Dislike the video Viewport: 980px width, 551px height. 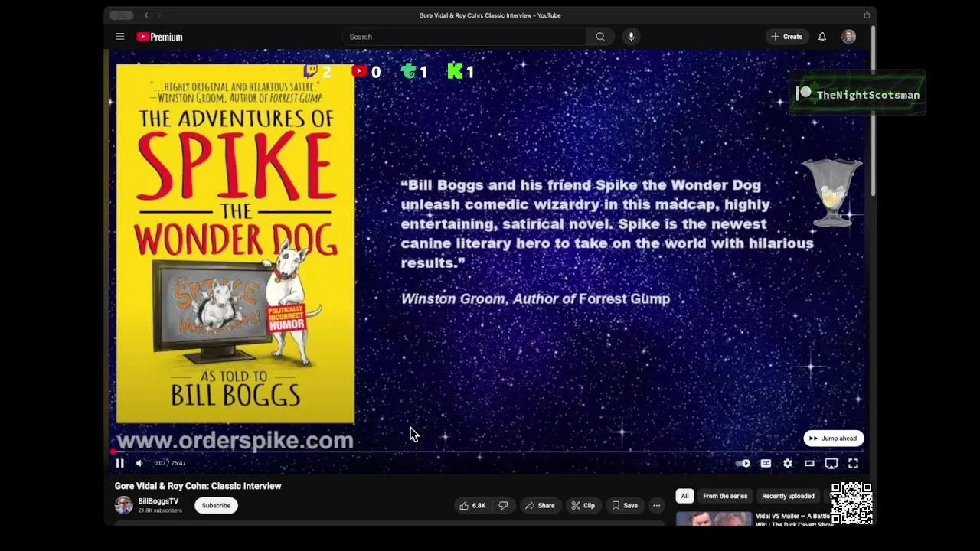[503, 505]
